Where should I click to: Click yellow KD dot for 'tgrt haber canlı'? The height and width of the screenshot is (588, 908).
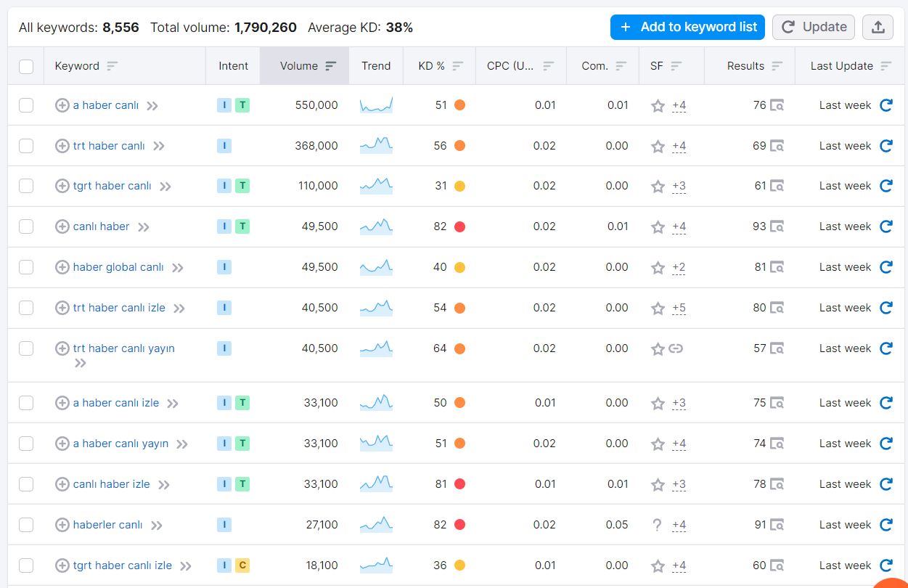click(x=459, y=186)
